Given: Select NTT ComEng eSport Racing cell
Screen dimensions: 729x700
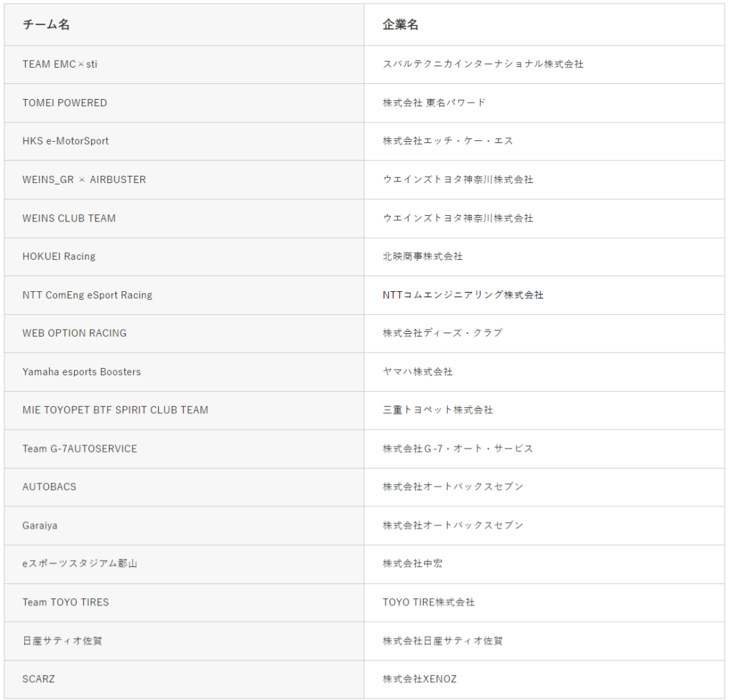Looking at the screenshot, I should click(88, 295).
